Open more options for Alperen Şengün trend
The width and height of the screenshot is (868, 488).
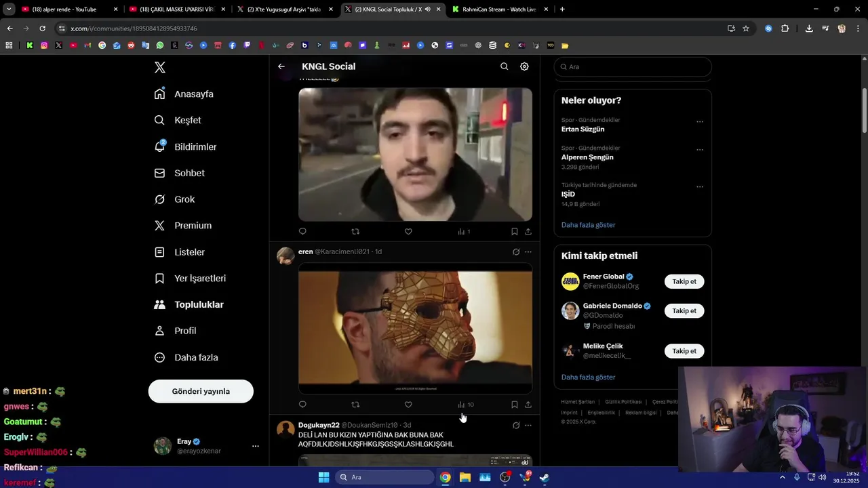[700, 150]
